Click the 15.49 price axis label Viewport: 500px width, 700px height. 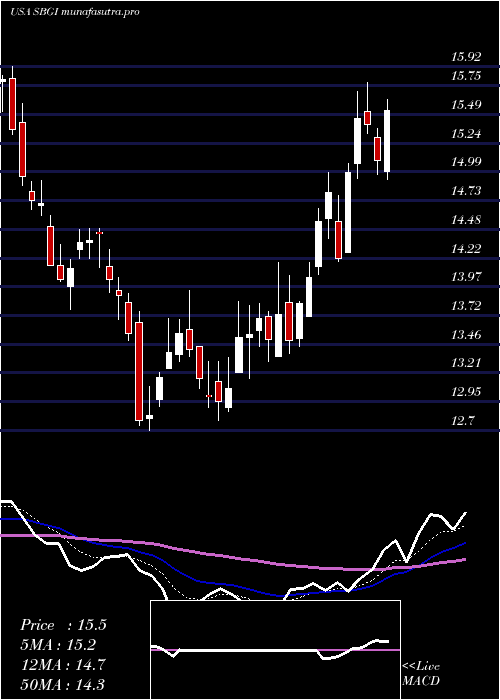(x=466, y=105)
